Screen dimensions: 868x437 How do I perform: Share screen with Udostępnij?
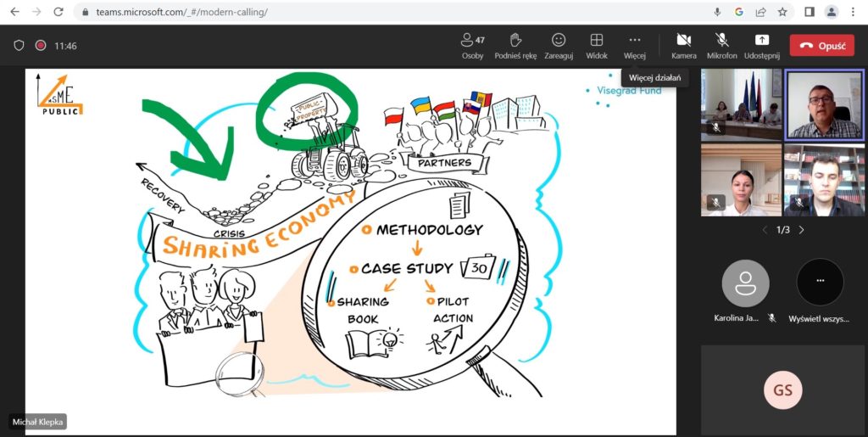pos(762,46)
